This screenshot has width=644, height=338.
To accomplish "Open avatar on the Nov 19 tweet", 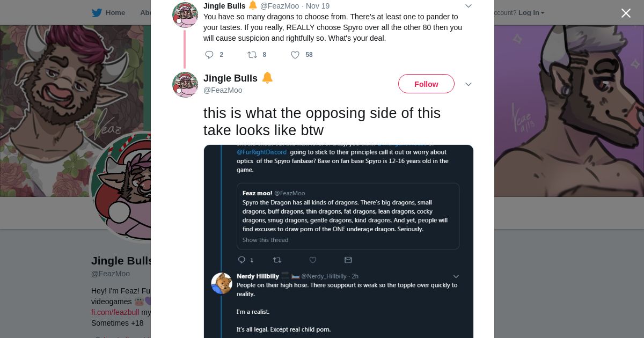I will coord(185,14).
